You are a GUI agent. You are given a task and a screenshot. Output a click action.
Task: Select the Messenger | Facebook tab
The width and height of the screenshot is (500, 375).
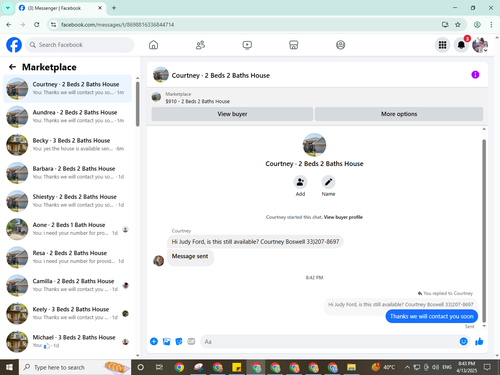point(61,8)
